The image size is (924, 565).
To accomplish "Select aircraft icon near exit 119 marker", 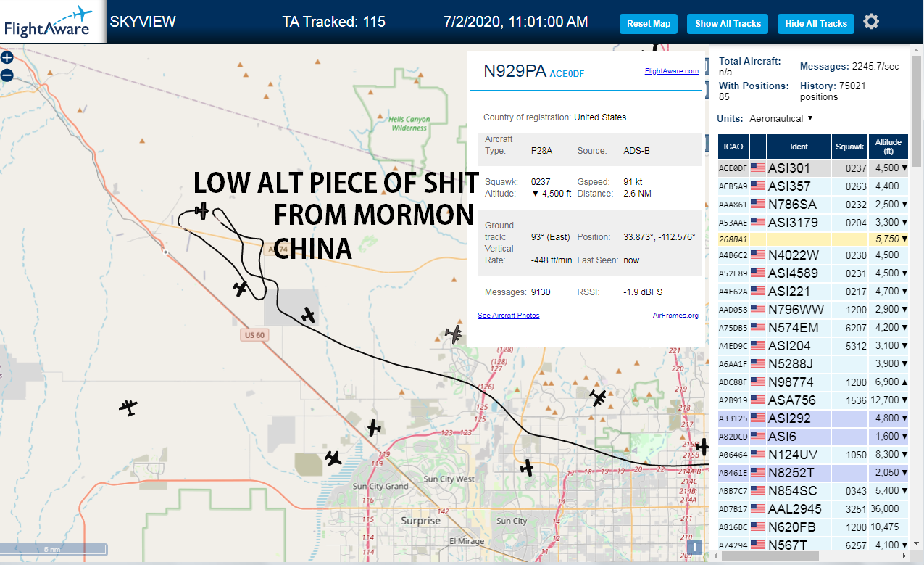I will tap(374, 428).
